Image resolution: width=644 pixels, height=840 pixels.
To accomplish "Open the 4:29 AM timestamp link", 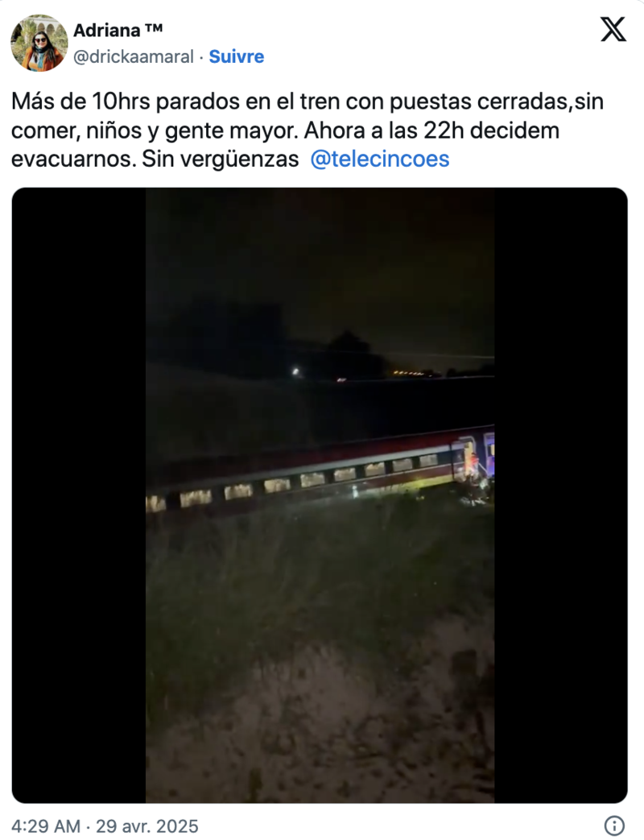I will tap(46, 826).
